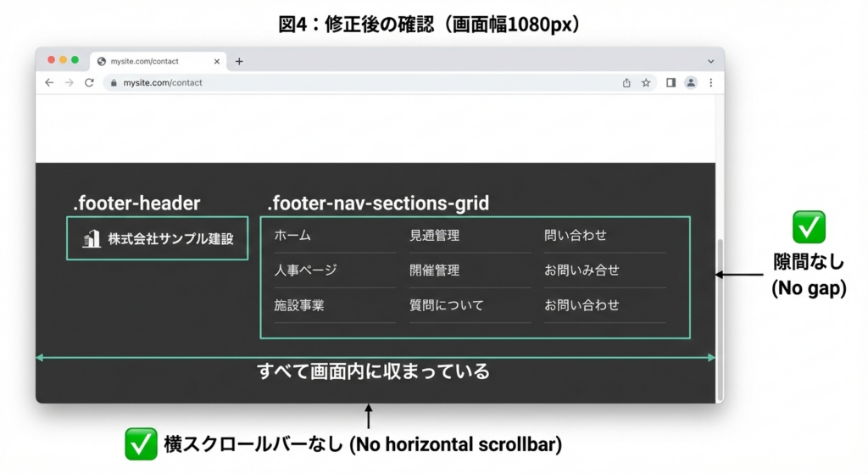Click the yellow minimize window button
This screenshot has width=868, height=474.
click(63, 60)
